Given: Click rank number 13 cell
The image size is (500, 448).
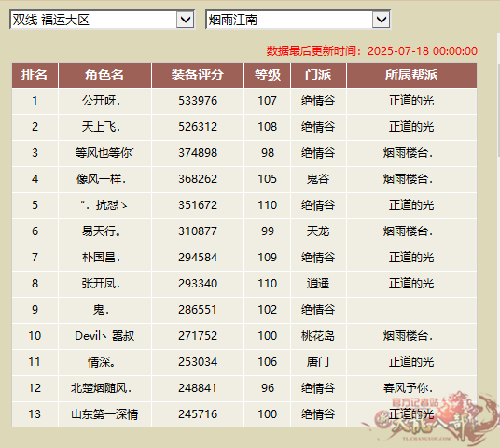Looking at the screenshot, I should tap(35, 414).
